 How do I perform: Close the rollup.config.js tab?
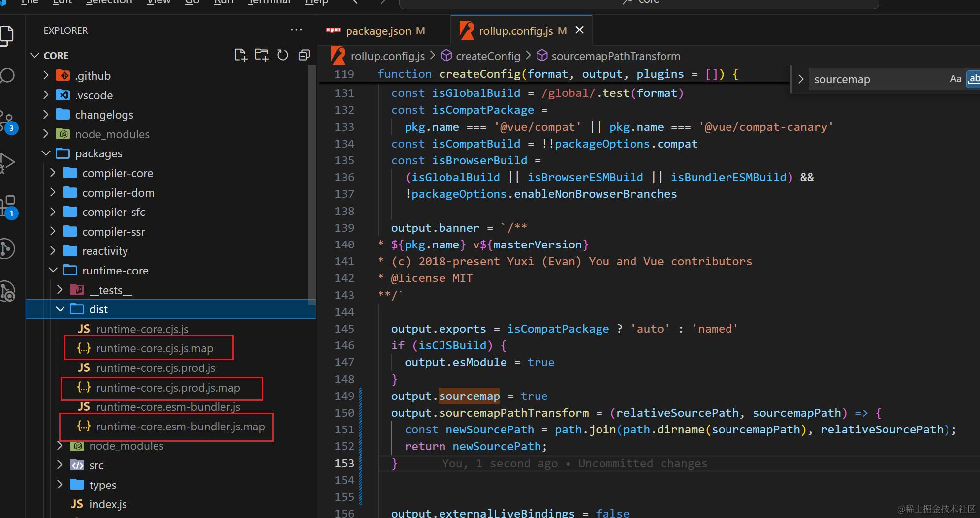tap(580, 30)
